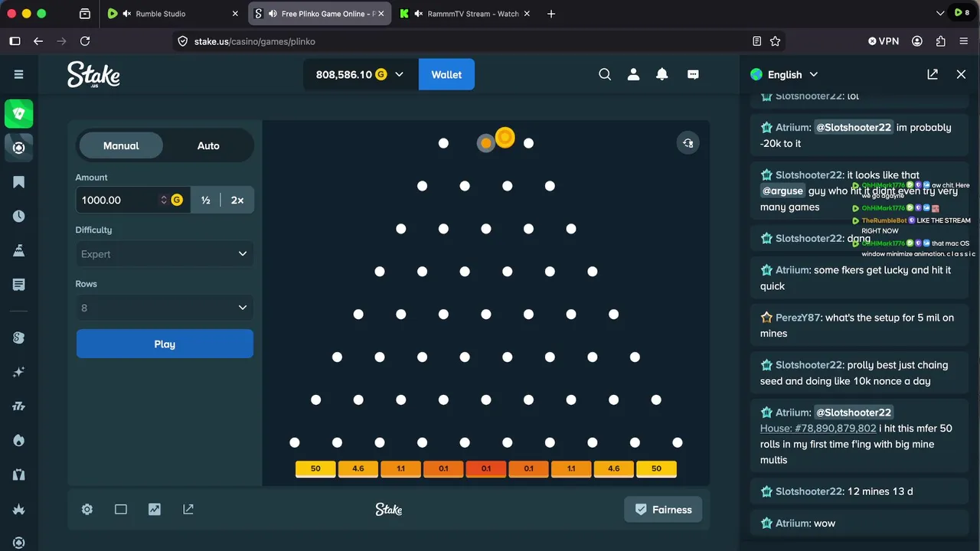
Task: Switch to RammmTV Stream tab
Action: coord(465,14)
